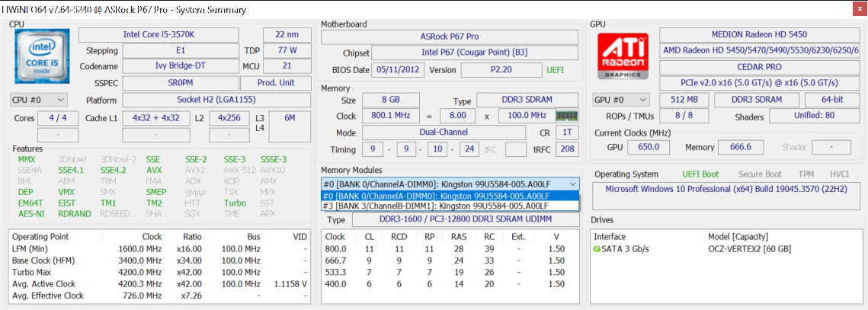Click the TDP 77 W field

[287, 50]
